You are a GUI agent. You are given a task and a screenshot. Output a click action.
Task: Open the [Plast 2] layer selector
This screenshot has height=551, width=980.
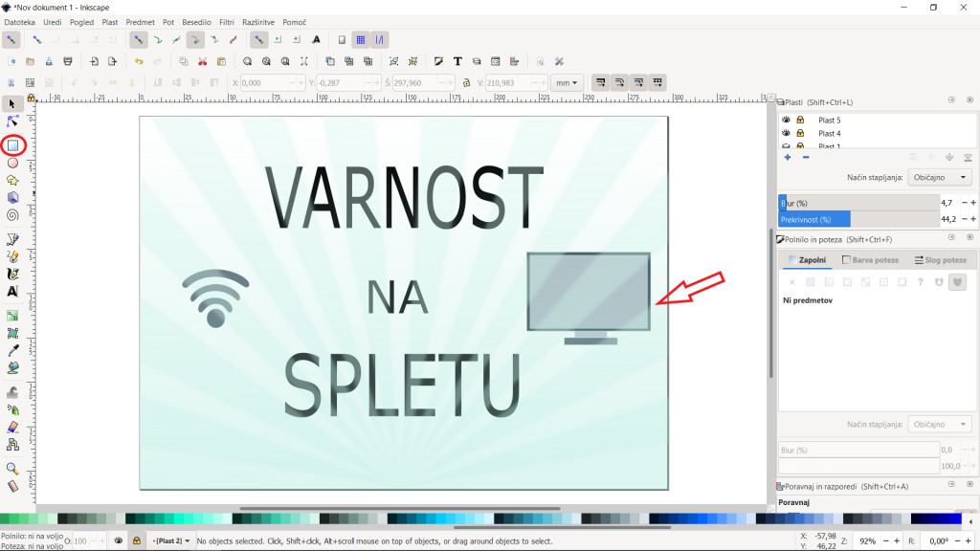click(x=171, y=541)
